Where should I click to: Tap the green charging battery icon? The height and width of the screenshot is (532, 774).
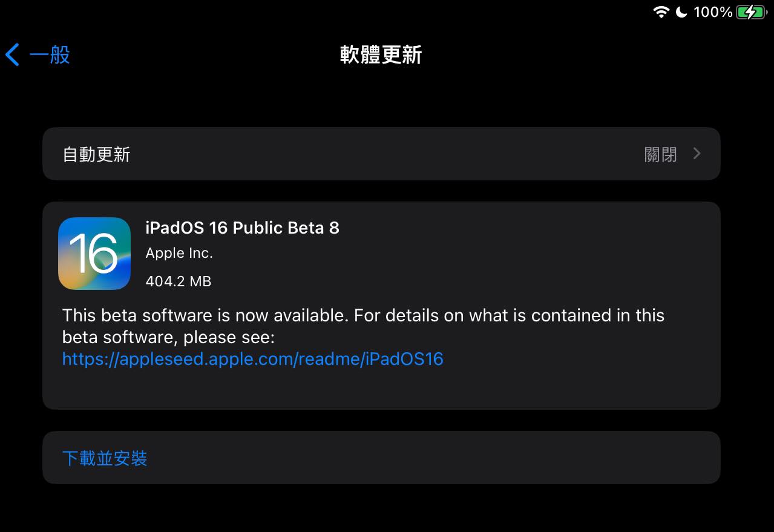coord(752,12)
